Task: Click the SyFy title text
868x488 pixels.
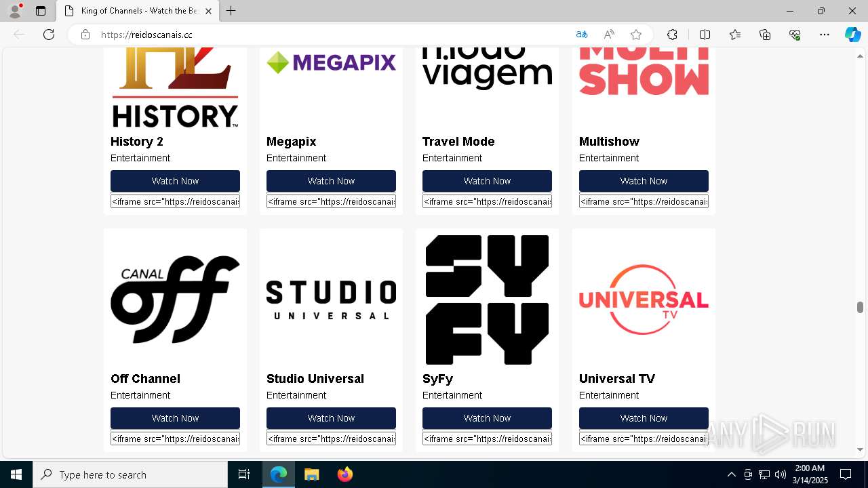Action: click(437, 379)
